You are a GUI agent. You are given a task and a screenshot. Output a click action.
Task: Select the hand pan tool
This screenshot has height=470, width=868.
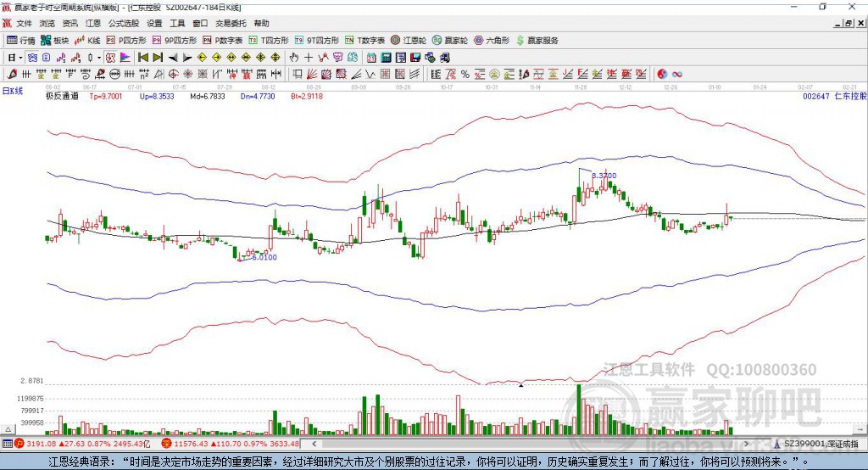[294, 58]
